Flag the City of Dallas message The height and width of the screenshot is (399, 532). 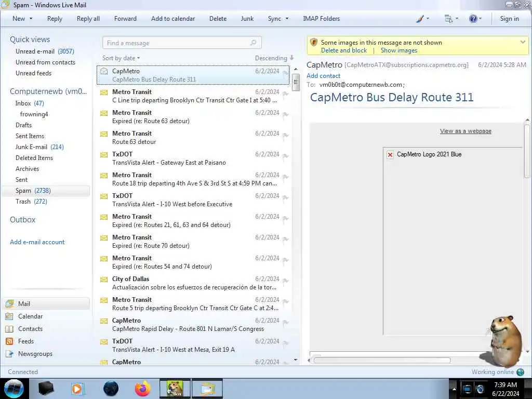tap(285, 281)
